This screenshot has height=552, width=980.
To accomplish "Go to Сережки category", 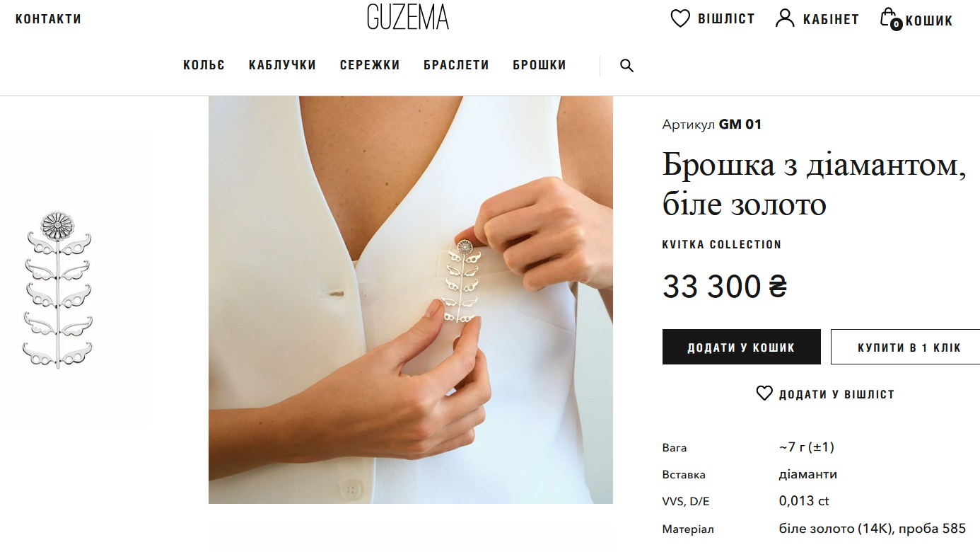I will [x=370, y=65].
